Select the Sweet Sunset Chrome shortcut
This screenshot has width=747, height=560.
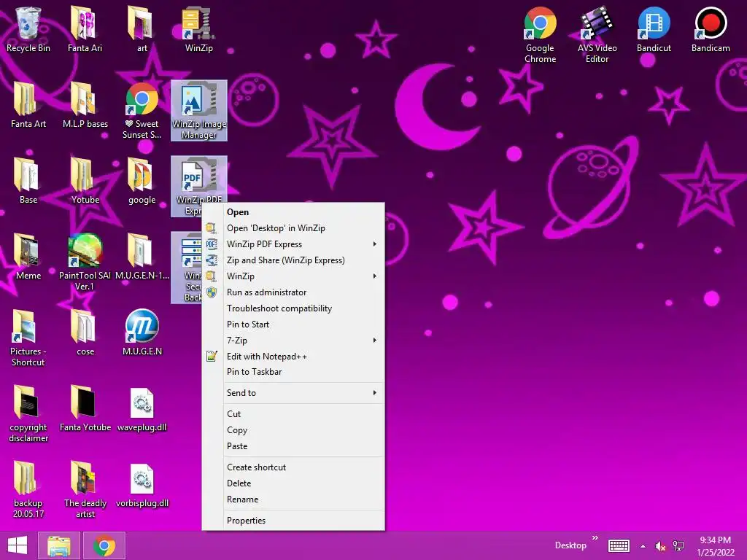(x=142, y=111)
